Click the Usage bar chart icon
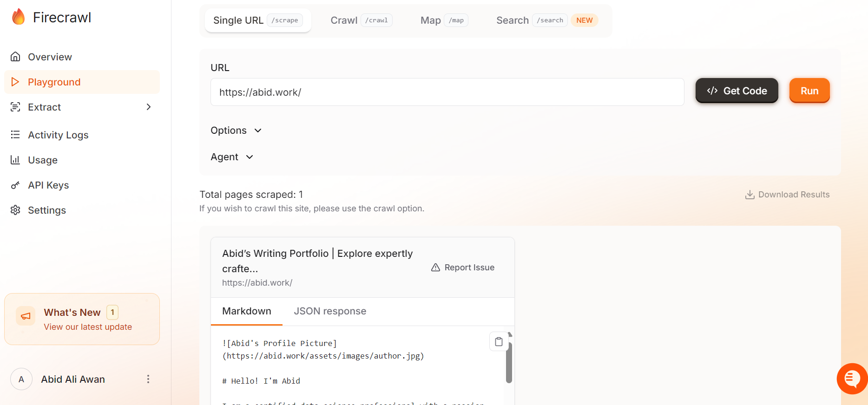 point(15,160)
